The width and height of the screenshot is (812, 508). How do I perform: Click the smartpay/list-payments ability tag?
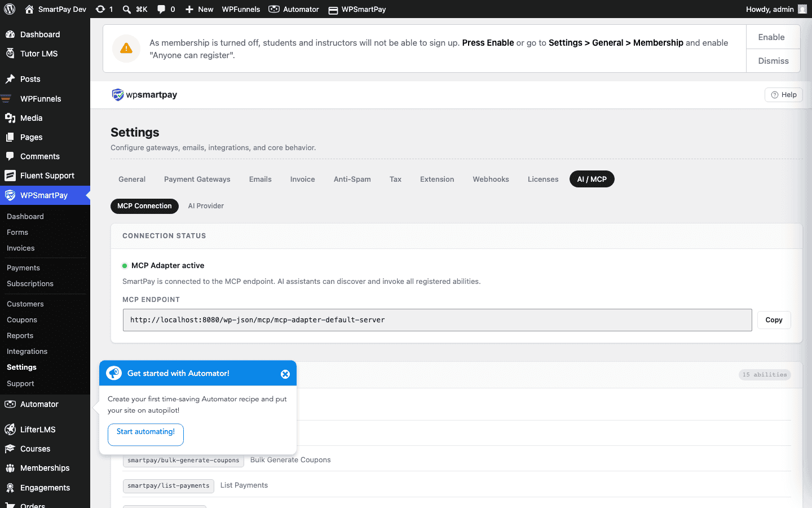(169, 485)
